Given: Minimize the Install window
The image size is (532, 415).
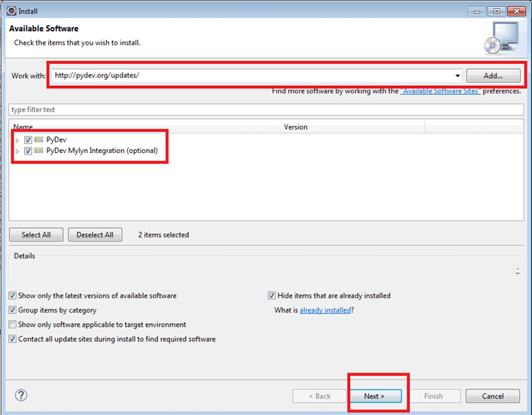Looking at the screenshot, I should pos(477,11).
